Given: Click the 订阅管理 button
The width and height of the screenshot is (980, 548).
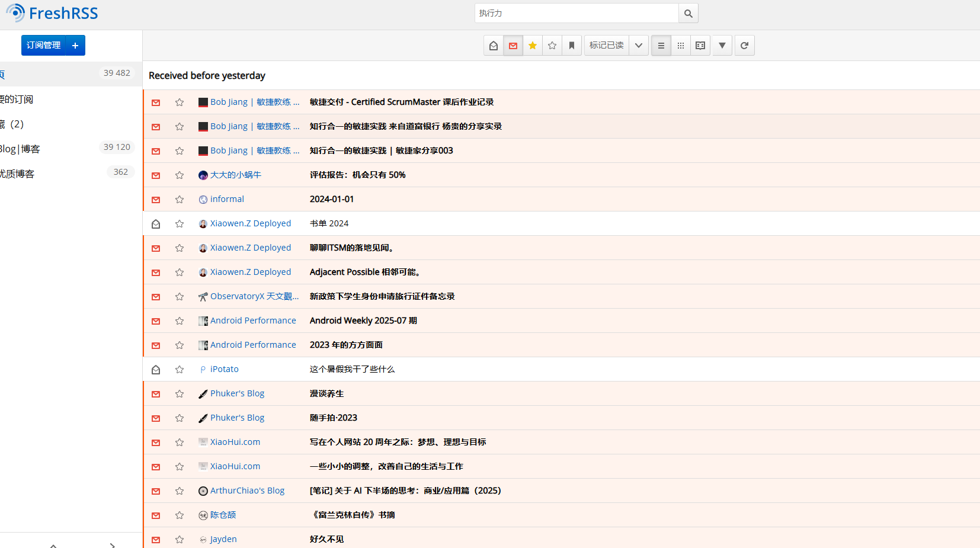Looking at the screenshot, I should (x=43, y=46).
